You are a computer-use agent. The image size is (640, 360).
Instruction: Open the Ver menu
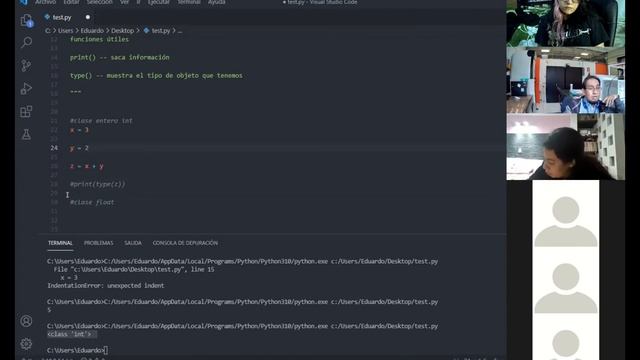(x=124, y=2)
